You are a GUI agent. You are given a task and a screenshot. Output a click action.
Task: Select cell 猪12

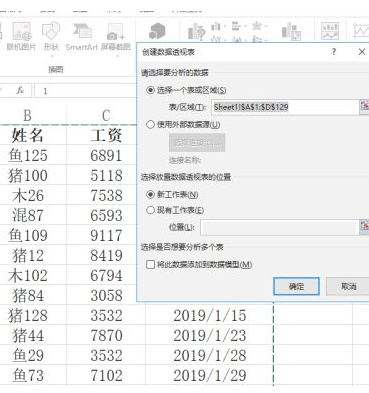(x=28, y=255)
